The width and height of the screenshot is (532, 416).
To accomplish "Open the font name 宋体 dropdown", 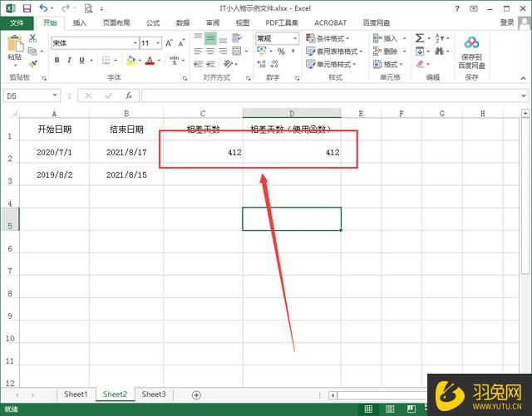I will [x=135, y=43].
